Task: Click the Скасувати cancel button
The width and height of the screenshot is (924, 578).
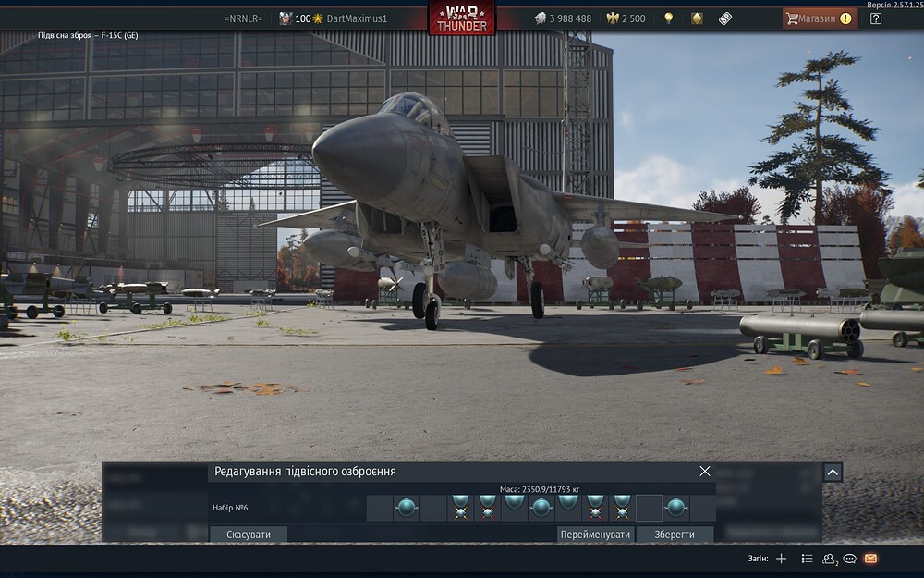Action: click(x=248, y=535)
